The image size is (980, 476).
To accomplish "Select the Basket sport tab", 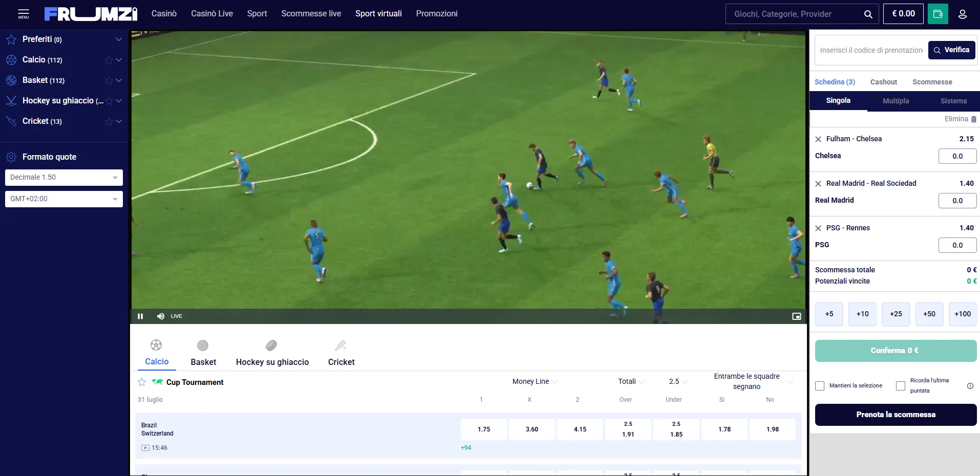I will tap(203, 353).
